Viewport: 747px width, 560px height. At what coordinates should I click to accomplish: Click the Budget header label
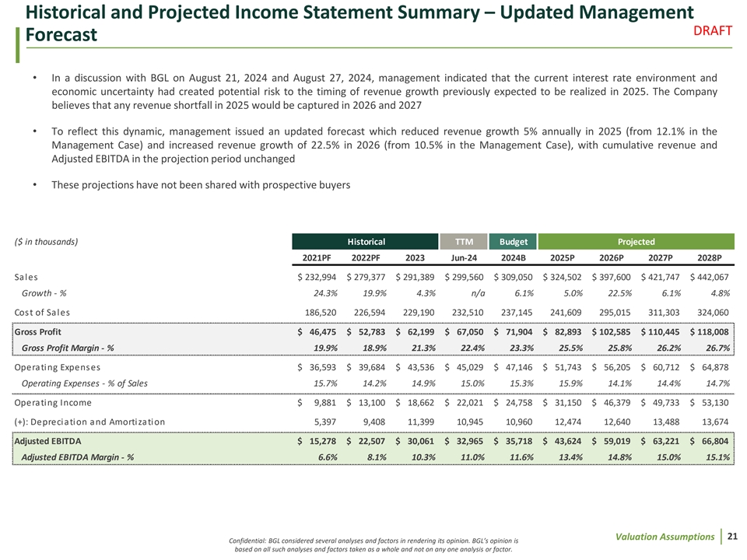pyautogui.click(x=513, y=241)
